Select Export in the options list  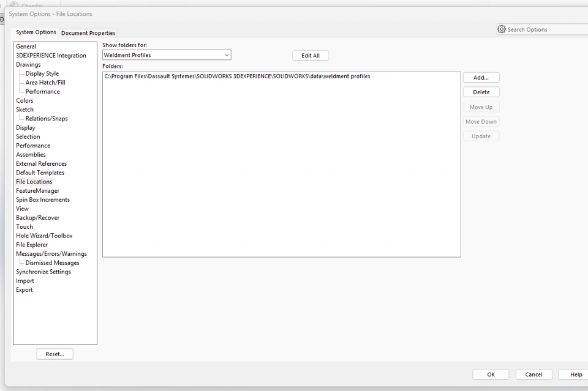[24, 290]
